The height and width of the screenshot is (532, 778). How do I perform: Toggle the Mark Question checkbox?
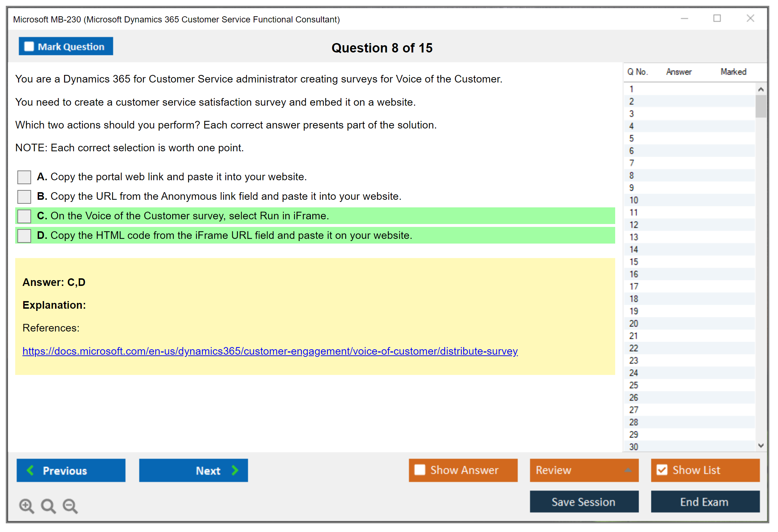[29, 46]
